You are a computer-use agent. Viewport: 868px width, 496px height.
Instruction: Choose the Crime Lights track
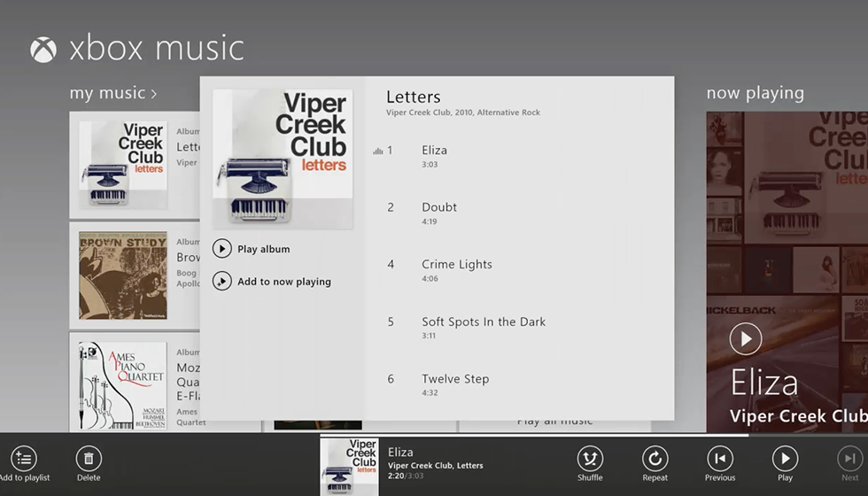tap(456, 265)
